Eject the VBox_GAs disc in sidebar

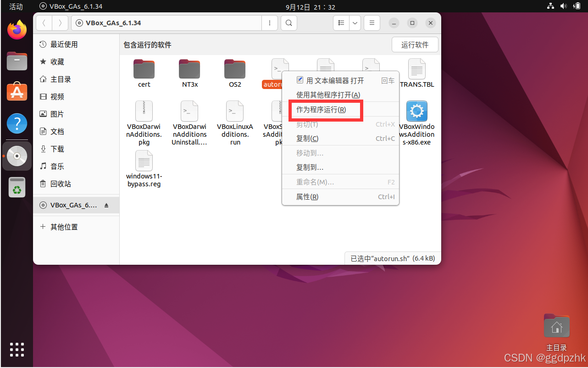(106, 205)
